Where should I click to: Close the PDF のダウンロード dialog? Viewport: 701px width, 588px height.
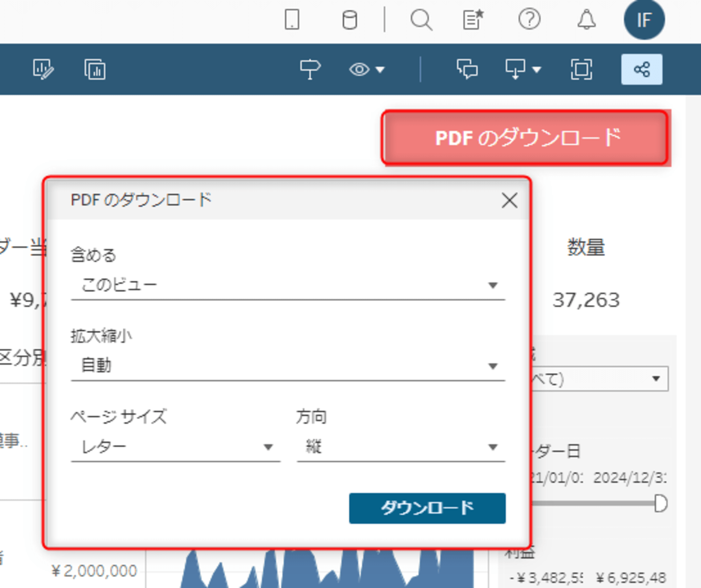(x=509, y=200)
